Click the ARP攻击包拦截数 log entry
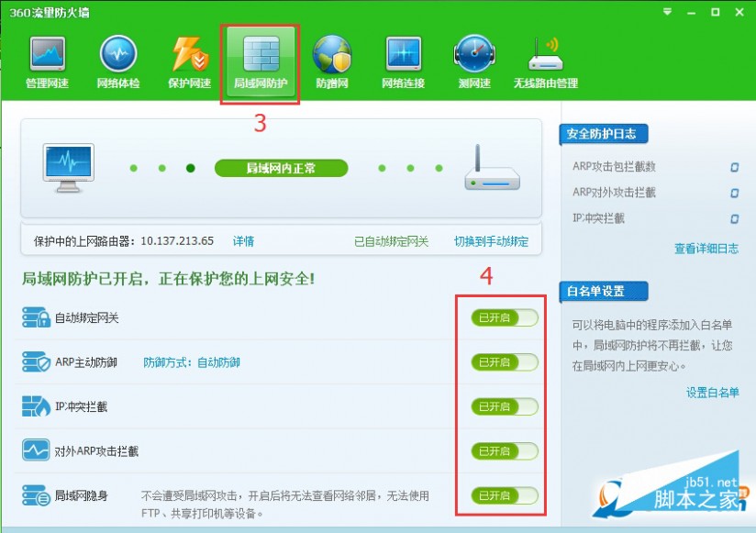Screen dimensions: 756x533 point(614,166)
